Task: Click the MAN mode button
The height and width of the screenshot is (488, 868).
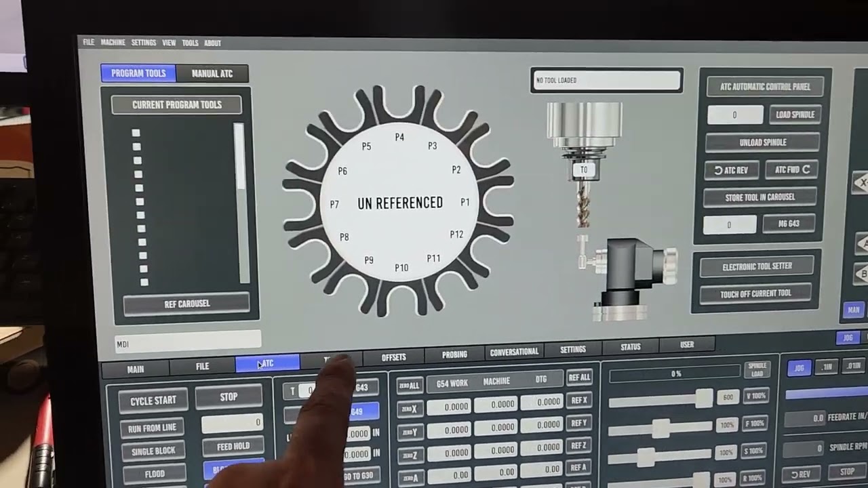Action: pos(853,310)
